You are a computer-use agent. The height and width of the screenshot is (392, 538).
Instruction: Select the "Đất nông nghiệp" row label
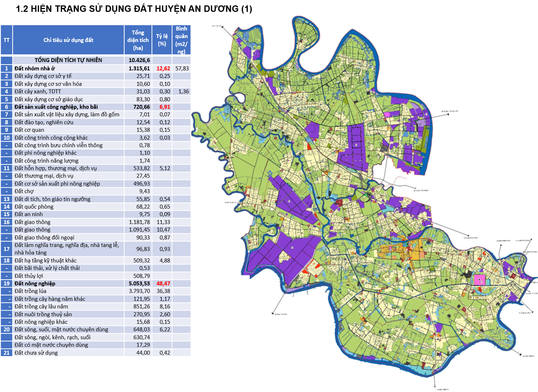point(35,283)
